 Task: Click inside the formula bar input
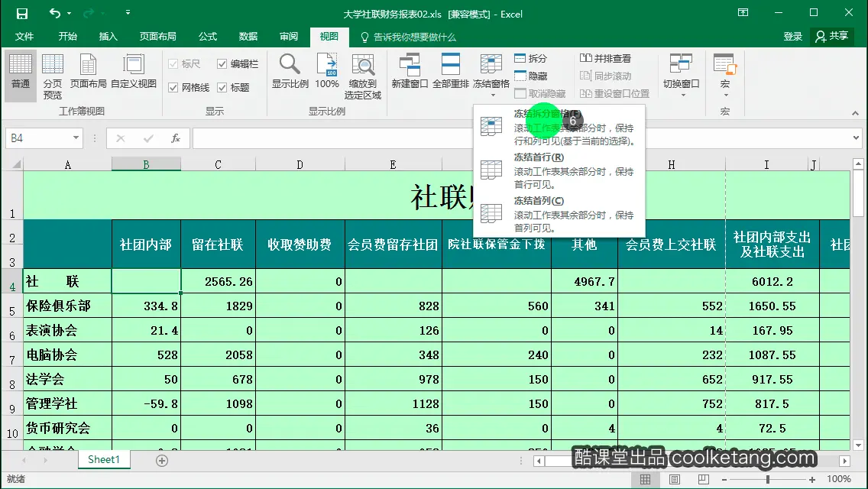pos(520,138)
